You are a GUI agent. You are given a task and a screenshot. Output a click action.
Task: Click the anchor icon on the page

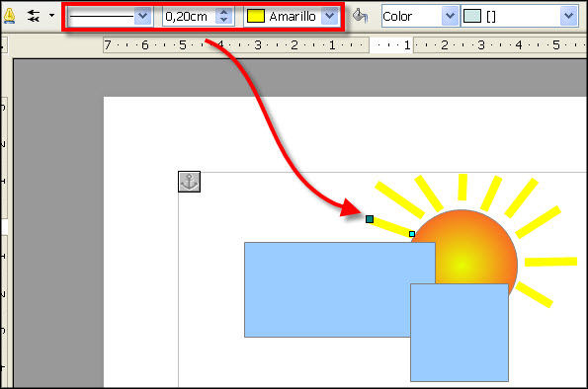(x=189, y=182)
